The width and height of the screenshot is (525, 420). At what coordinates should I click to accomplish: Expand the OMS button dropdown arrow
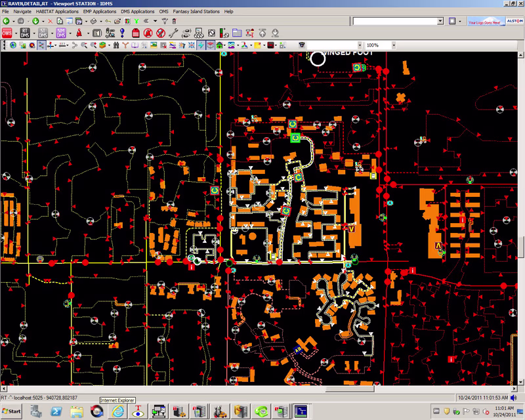tap(16, 33)
